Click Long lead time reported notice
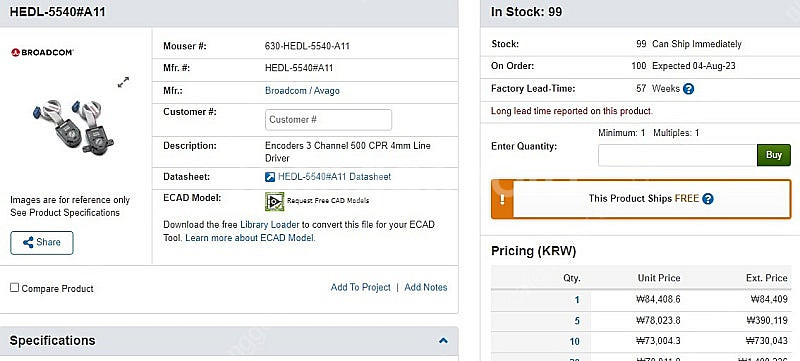This screenshot has width=800, height=361. [x=571, y=111]
